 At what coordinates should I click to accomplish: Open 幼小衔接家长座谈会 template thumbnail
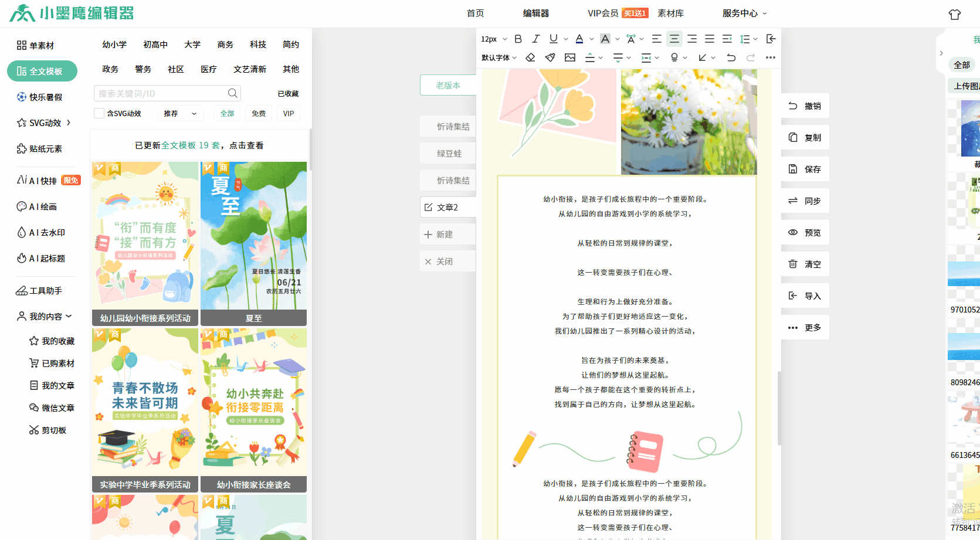coord(253,410)
